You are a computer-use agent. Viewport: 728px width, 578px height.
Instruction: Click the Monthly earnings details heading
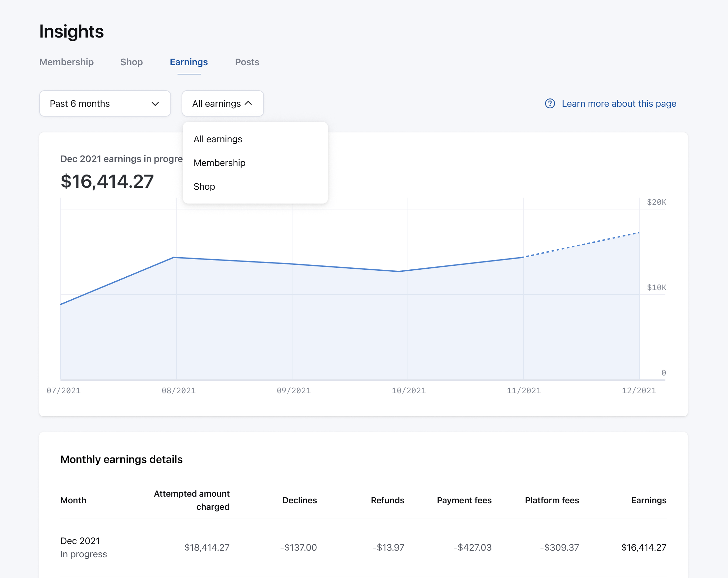(x=122, y=459)
